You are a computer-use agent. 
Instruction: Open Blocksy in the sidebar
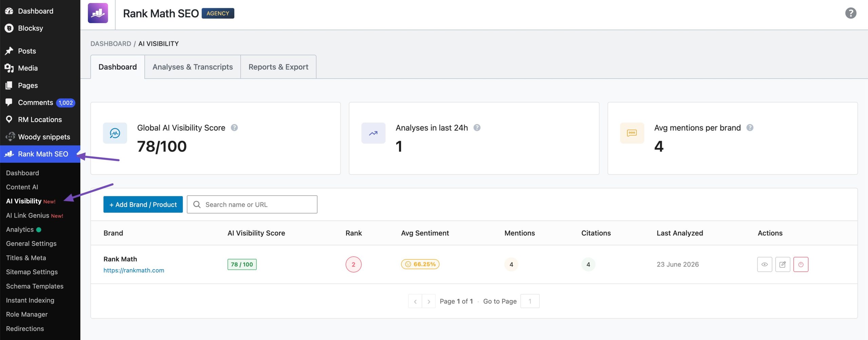(x=40, y=28)
